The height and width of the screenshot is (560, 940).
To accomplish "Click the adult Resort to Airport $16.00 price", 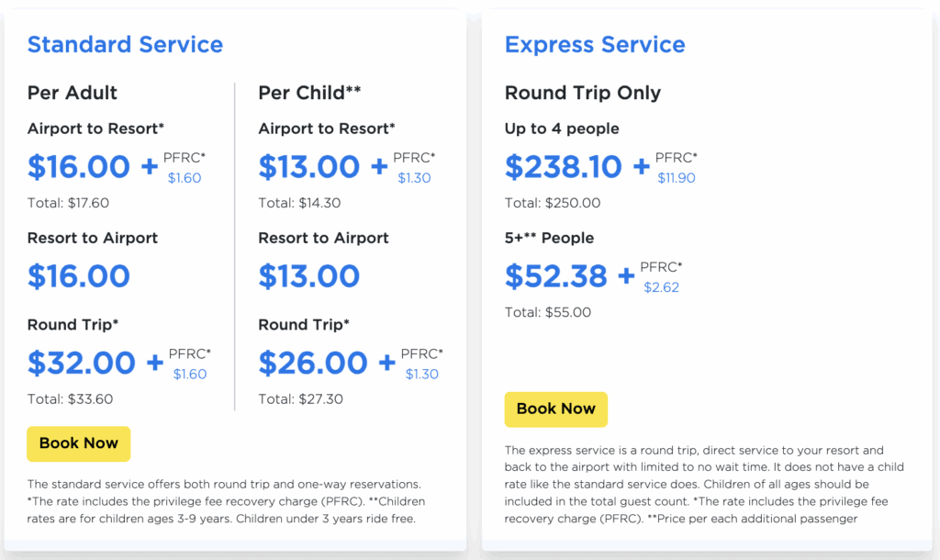I will pos(79,276).
